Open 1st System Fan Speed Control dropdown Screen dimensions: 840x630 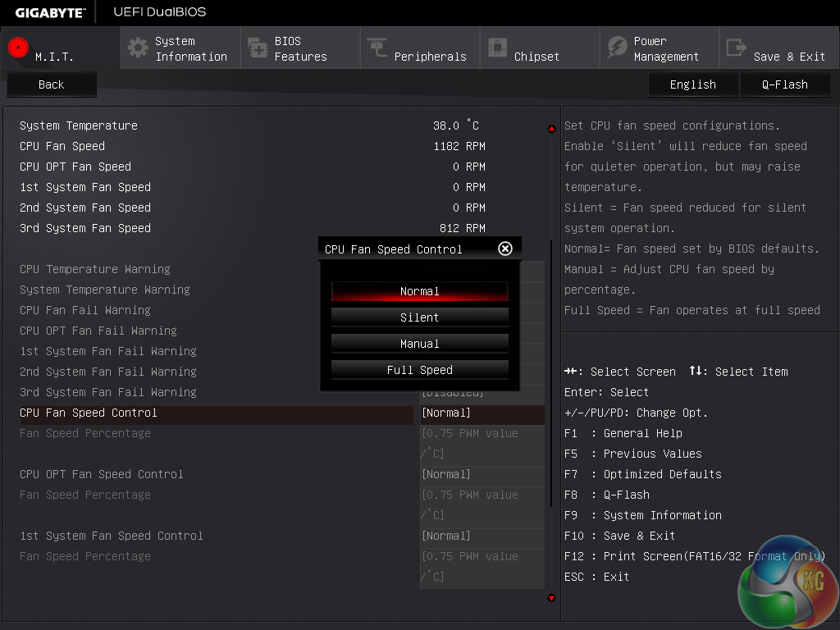482,536
